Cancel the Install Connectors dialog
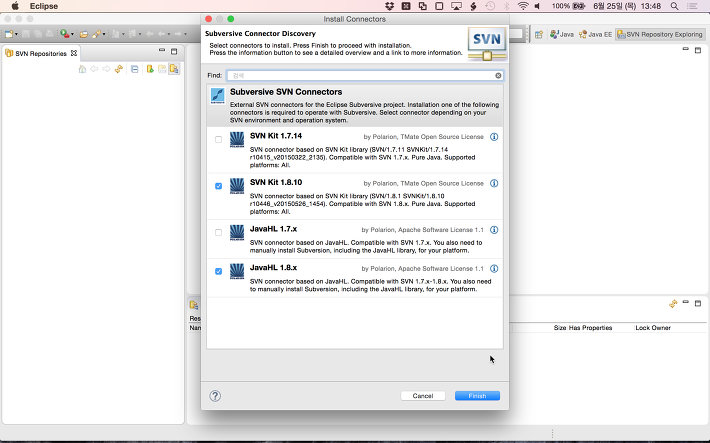 pyautogui.click(x=423, y=396)
